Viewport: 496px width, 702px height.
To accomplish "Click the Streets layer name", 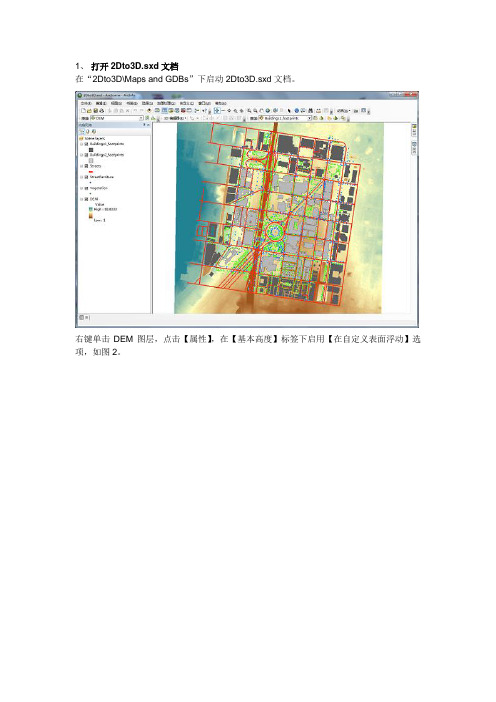I will click(x=95, y=166).
